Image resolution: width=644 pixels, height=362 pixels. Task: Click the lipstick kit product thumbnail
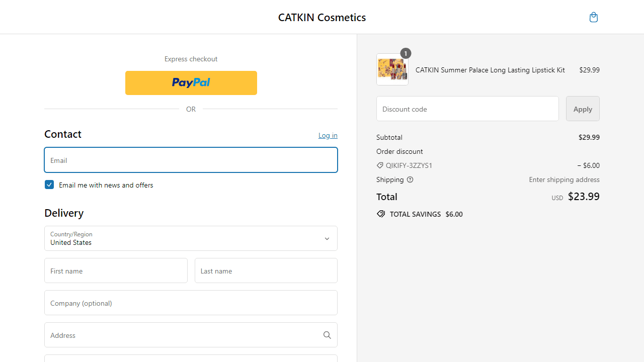392,69
